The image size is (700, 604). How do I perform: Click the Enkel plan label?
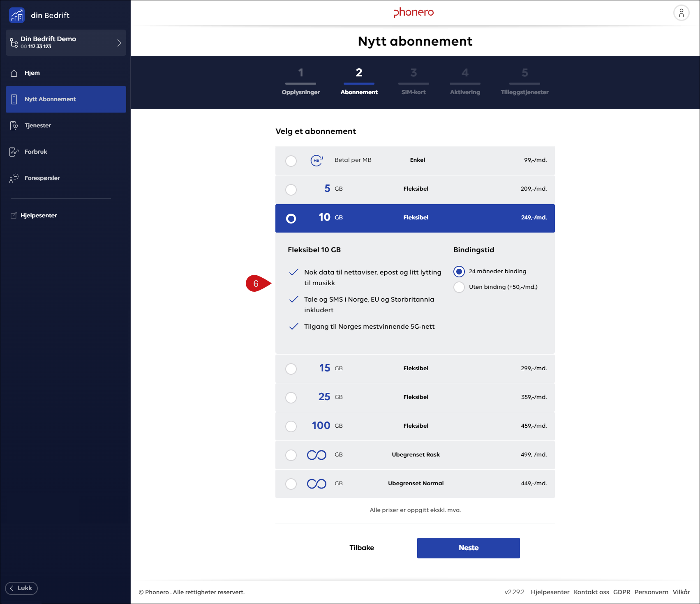click(x=418, y=160)
